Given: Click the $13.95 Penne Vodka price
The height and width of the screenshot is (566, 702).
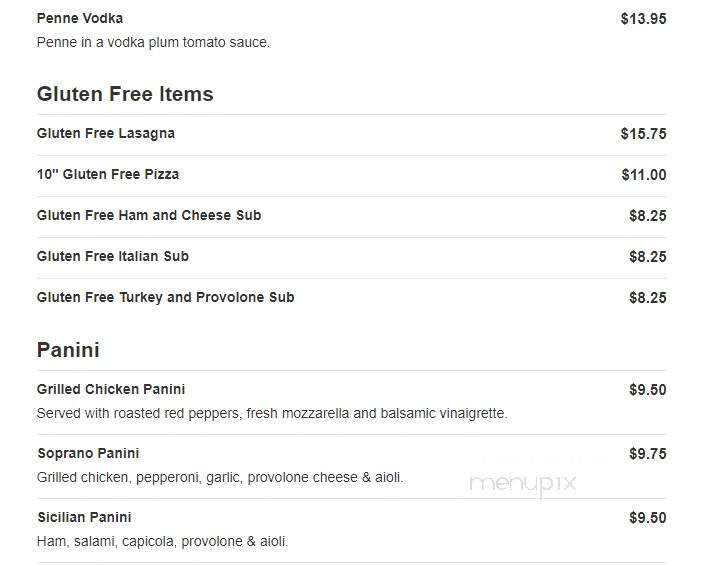Looking at the screenshot, I should (x=643, y=19).
